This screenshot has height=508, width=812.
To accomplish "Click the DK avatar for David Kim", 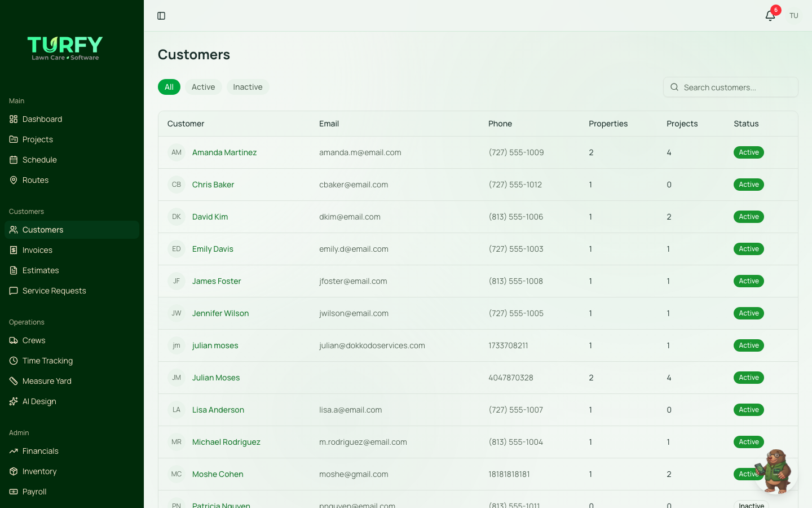I will (x=176, y=217).
